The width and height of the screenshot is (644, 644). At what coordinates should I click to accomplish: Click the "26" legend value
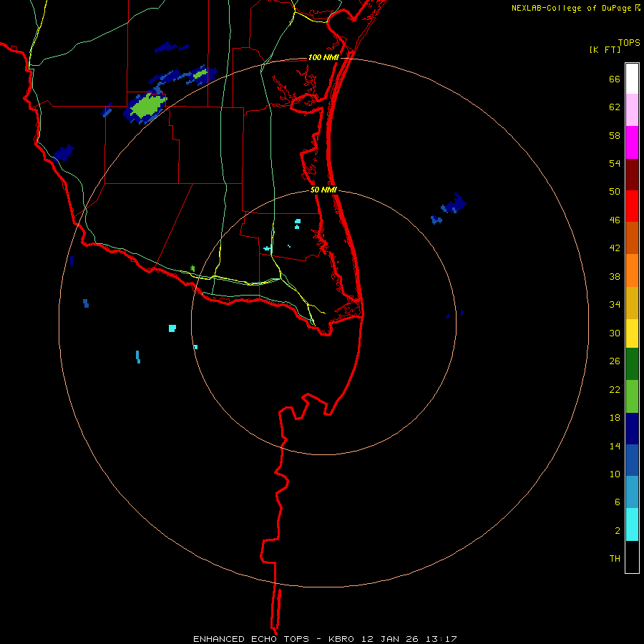pos(615,361)
